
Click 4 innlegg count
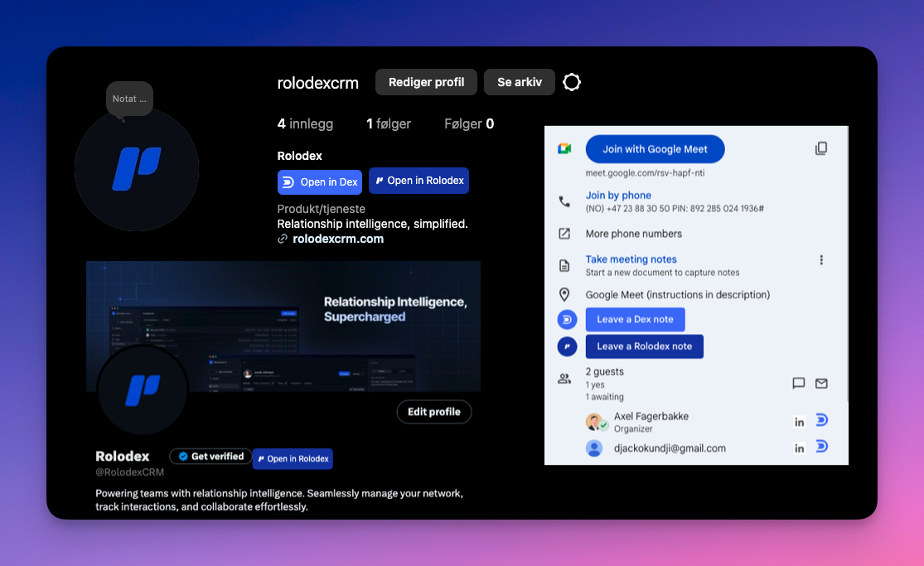coord(305,123)
